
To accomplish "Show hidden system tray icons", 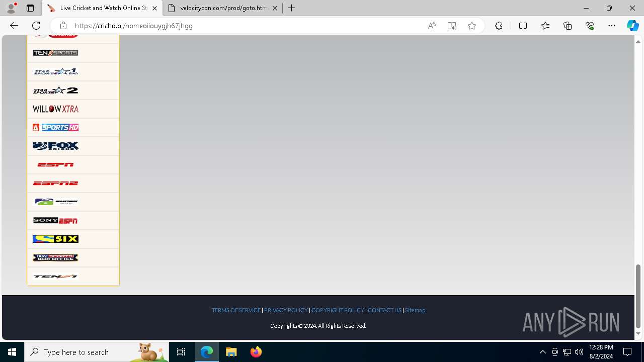I will tap(542, 352).
